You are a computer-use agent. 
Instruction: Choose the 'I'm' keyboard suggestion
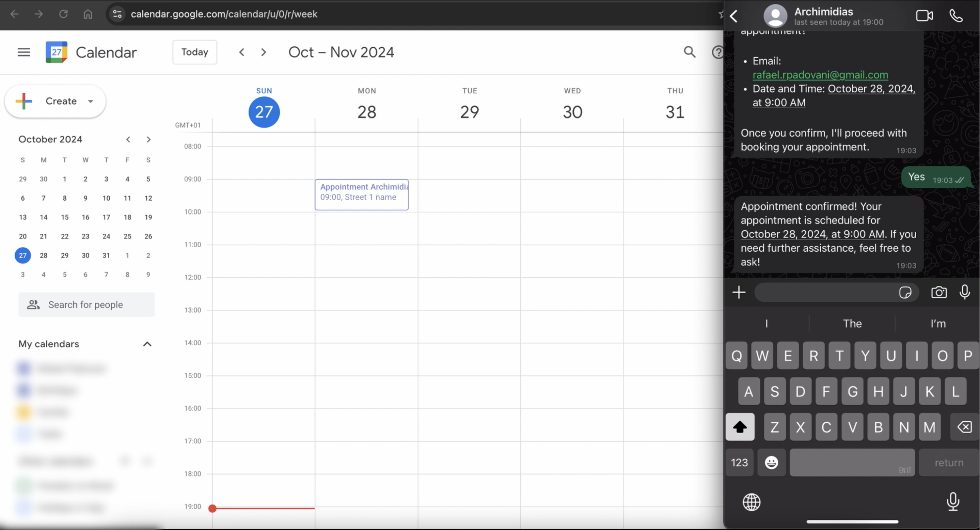(x=938, y=324)
